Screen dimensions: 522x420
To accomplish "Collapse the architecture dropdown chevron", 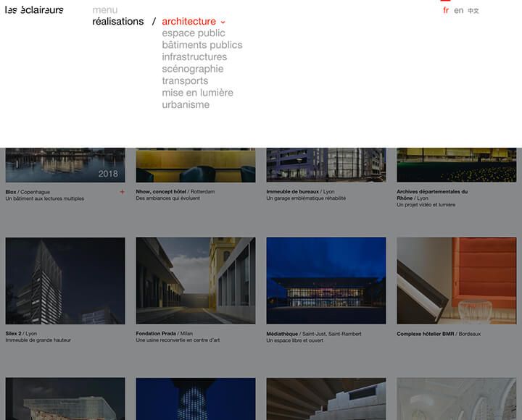I will click(223, 22).
